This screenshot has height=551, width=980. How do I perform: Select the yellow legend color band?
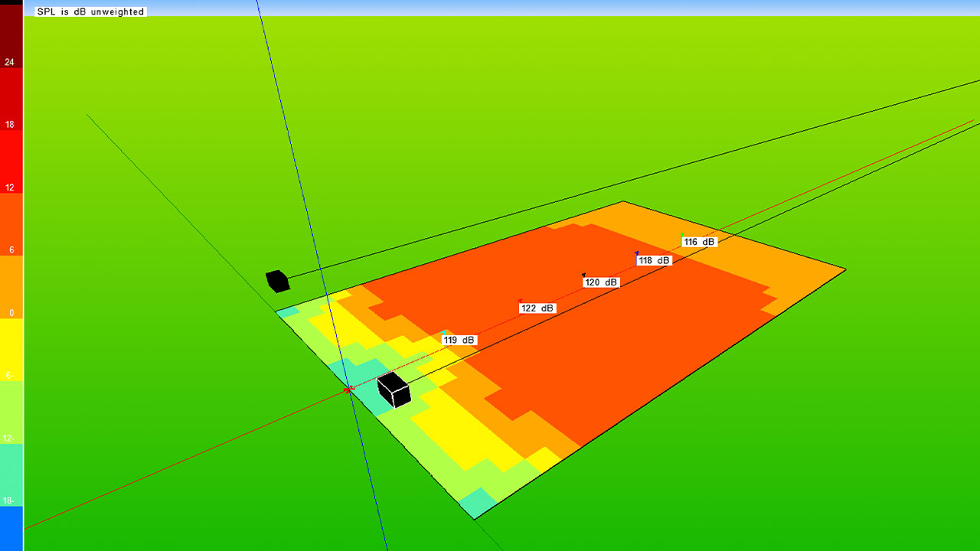[x=11, y=348]
